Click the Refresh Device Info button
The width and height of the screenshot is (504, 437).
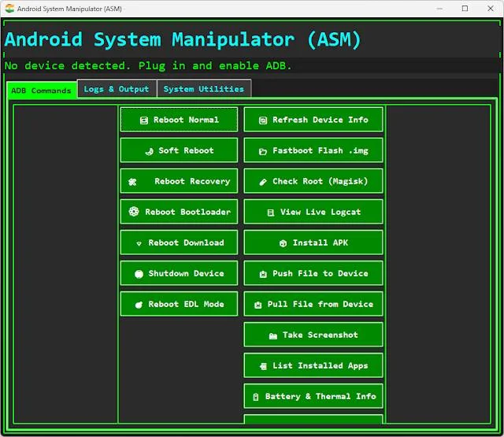point(313,120)
